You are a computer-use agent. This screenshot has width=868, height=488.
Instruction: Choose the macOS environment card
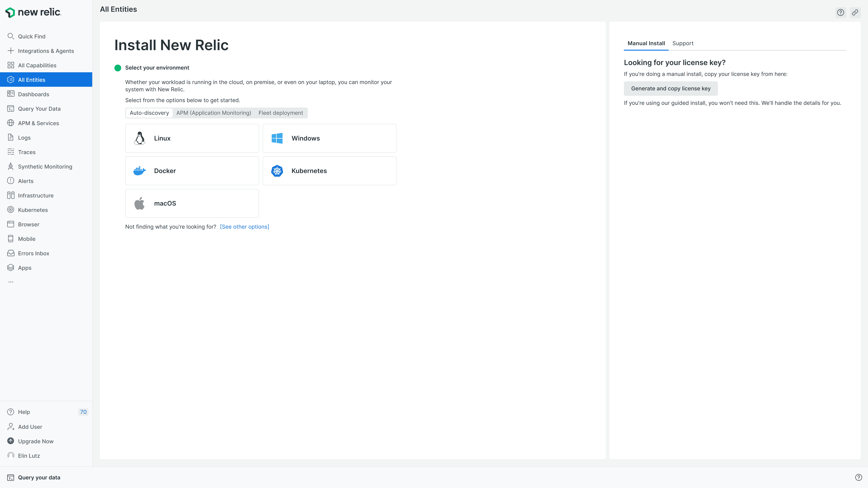192,203
